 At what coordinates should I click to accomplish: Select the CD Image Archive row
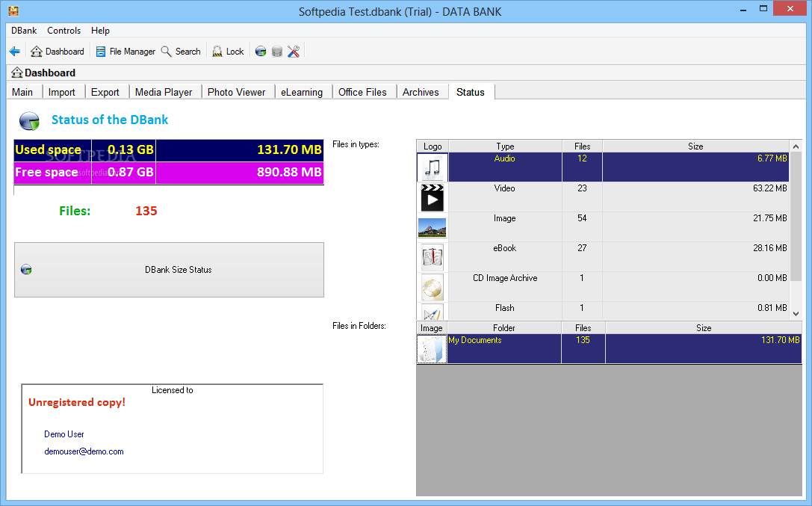click(x=603, y=287)
